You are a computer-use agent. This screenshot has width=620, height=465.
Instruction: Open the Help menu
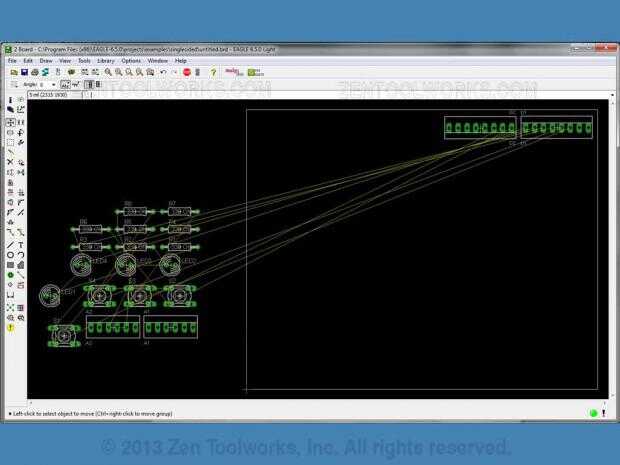pyautogui.click(x=180, y=60)
